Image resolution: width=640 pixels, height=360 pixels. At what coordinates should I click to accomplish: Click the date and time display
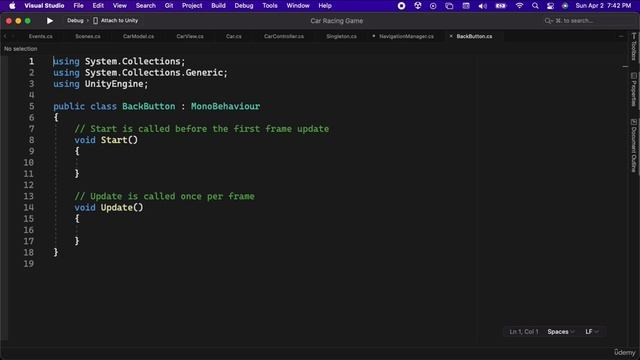coord(603,6)
